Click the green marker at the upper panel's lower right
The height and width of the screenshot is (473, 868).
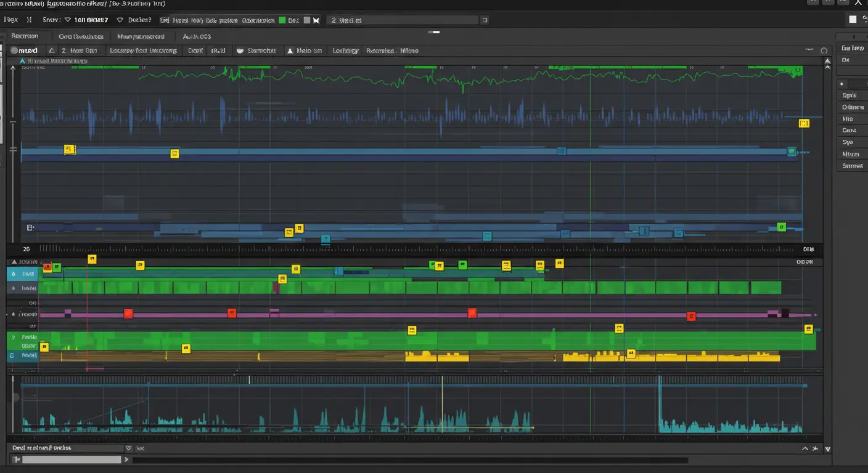(782, 227)
